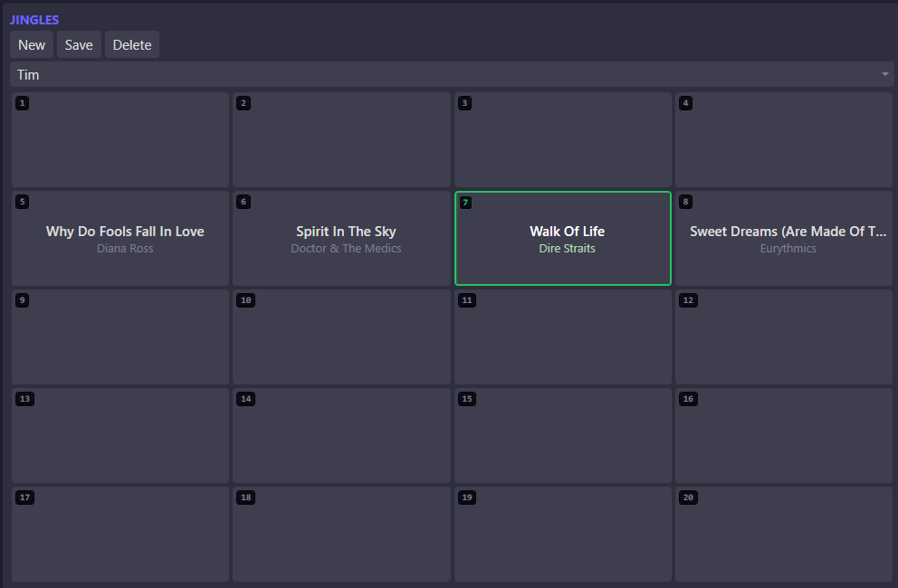The image size is (898, 588).
Task: Click empty jingle pad 10
Action: coord(341,337)
